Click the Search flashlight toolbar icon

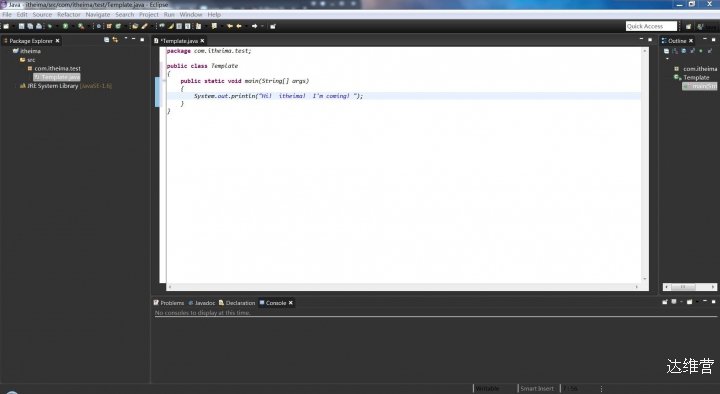coord(144,26)
